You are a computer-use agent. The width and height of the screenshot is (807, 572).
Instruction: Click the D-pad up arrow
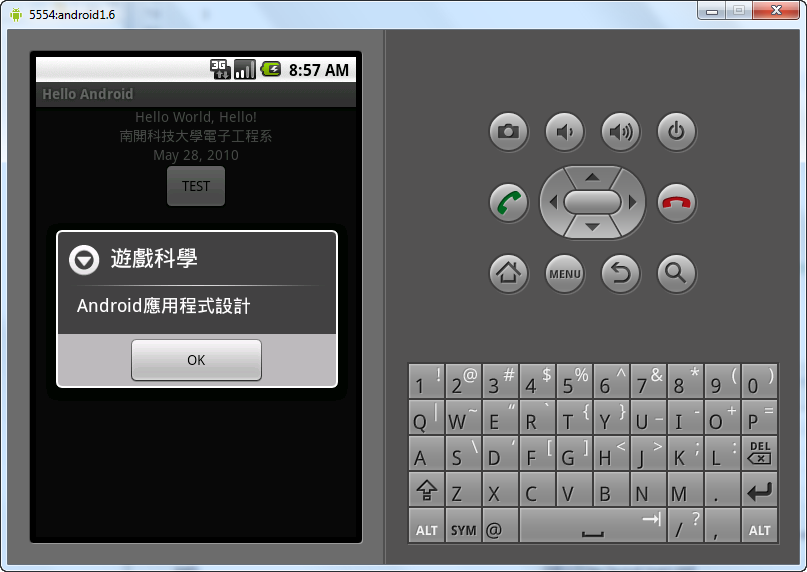592,177
